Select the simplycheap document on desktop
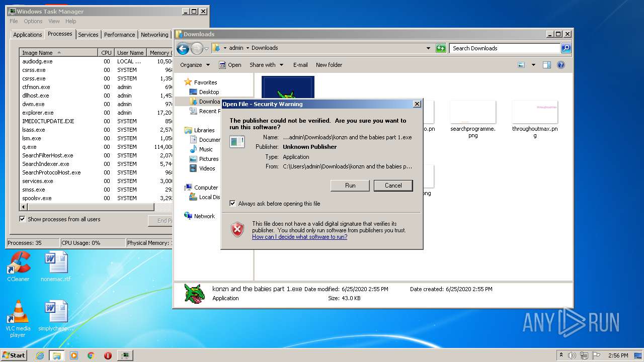Screen dimensions: 644x362 coord(56,316)
